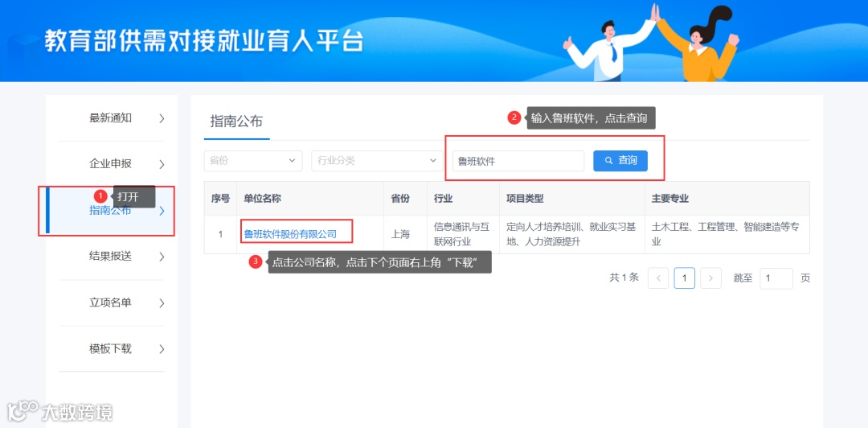Open the 立项名单 sidebar item
The height and width of the screenshot is (428, 868).
tap(111, 303)
